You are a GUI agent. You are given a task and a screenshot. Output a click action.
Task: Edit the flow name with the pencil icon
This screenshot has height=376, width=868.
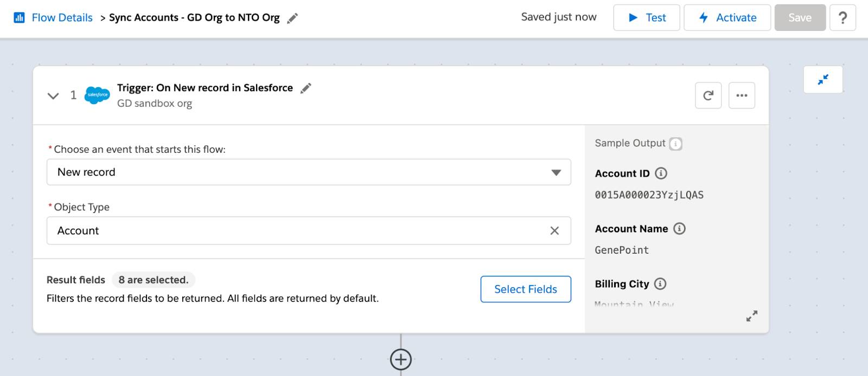click(x=292, y=18)
